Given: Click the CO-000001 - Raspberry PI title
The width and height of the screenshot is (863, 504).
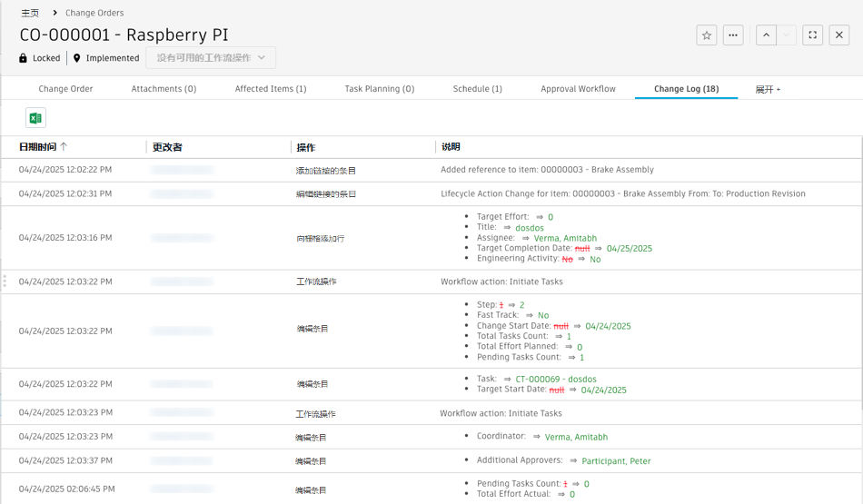Looking at the screenshot, I should click(124, 35).
